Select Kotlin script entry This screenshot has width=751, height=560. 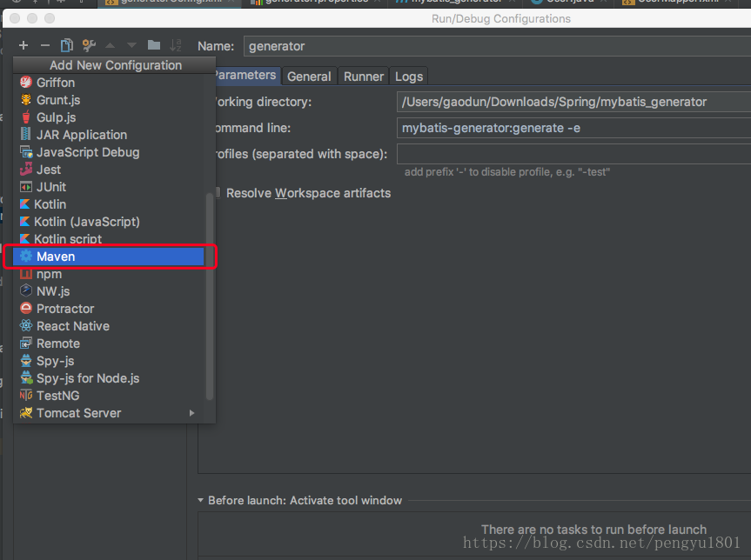pyautogui.click(x=109, y=238)
